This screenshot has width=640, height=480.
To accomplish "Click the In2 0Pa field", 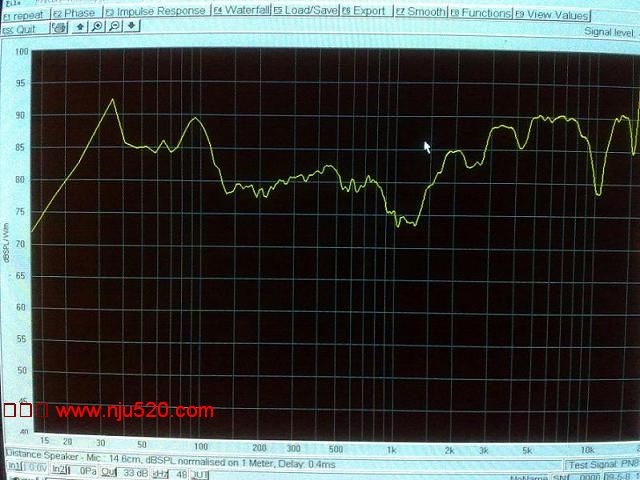I will point(75,470).
